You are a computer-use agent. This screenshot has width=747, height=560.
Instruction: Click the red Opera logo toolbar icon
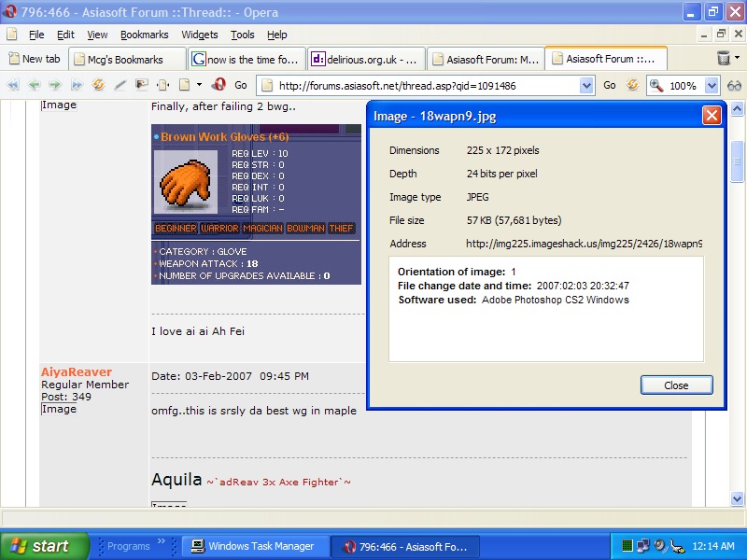click(x=218, y=84)
